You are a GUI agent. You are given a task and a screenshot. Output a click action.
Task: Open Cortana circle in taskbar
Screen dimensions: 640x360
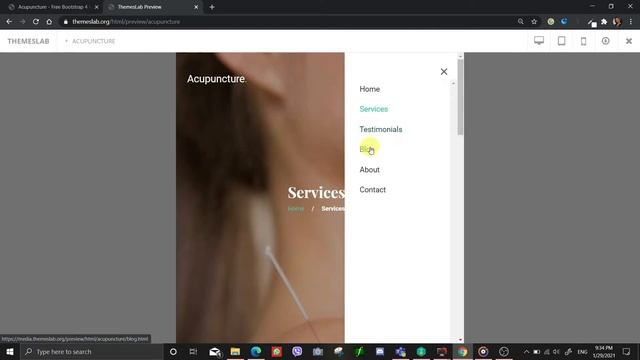coord(173,351)
